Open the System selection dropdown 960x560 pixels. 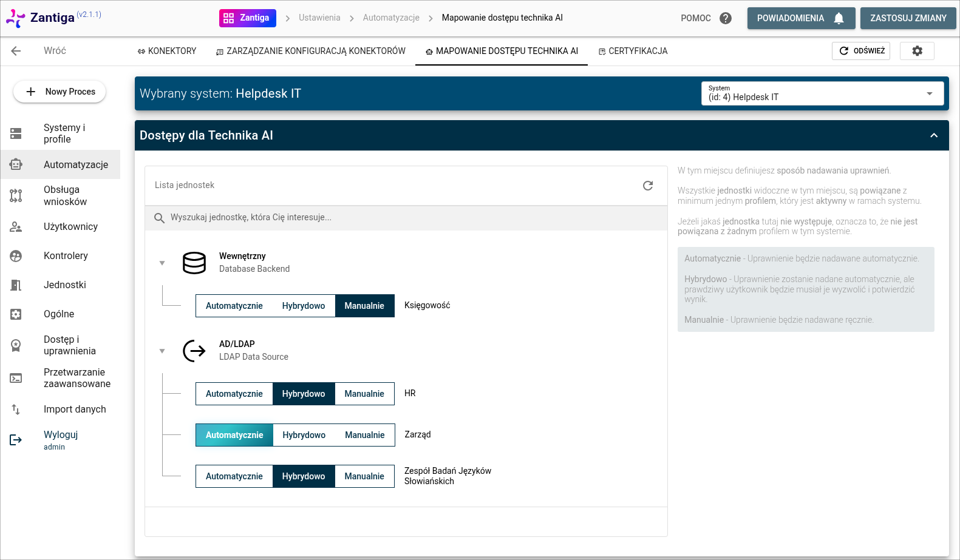(822, 93)
